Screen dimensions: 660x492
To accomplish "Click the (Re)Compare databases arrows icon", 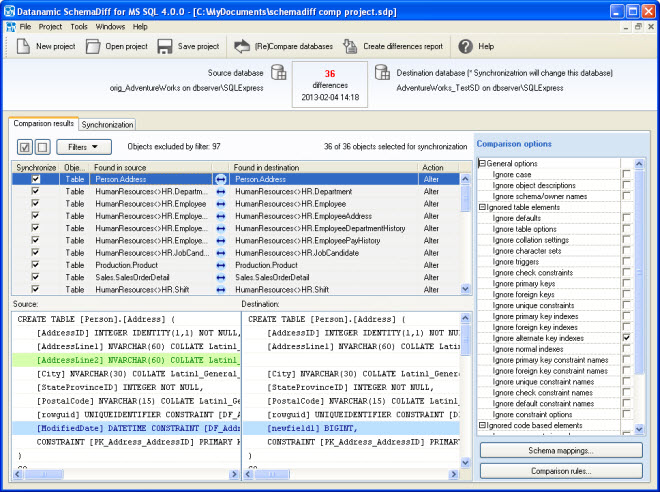I will (x=242, y=46).
